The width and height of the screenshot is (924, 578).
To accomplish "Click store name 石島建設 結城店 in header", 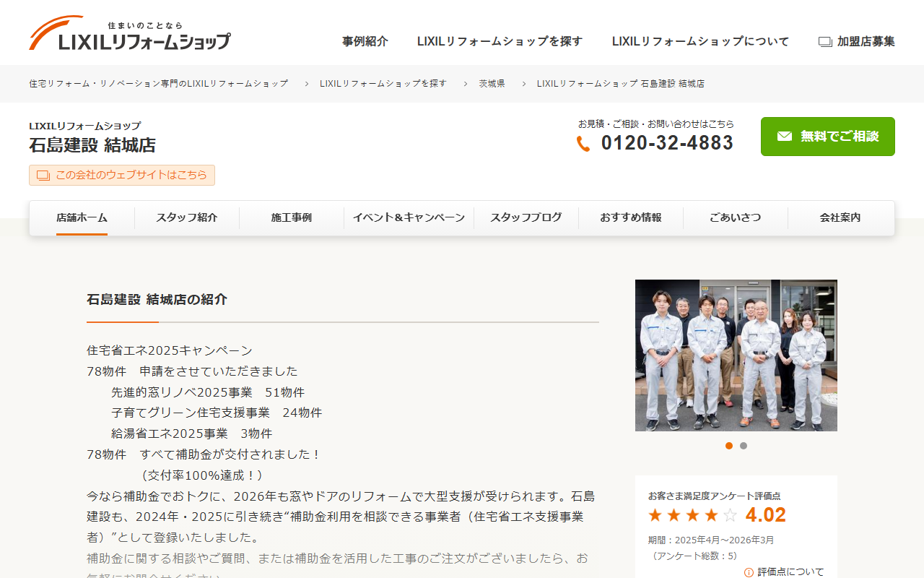I will pos(92,145).
